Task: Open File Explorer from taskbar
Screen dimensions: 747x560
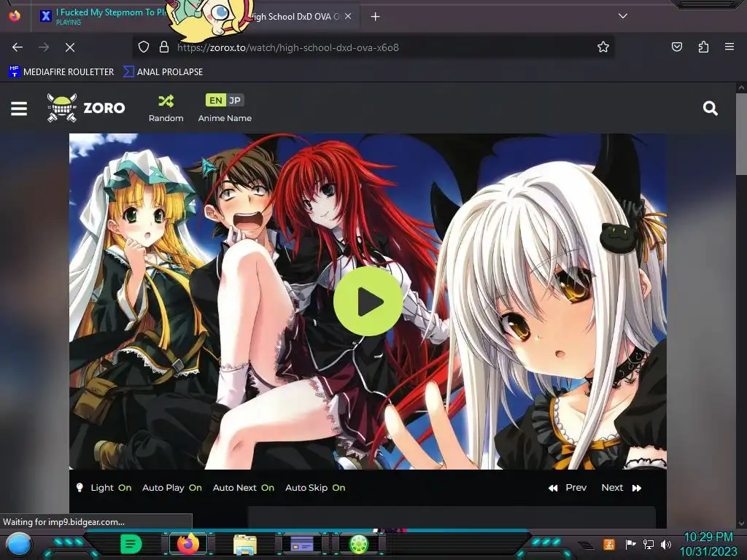Action: (x=245, y=544)
